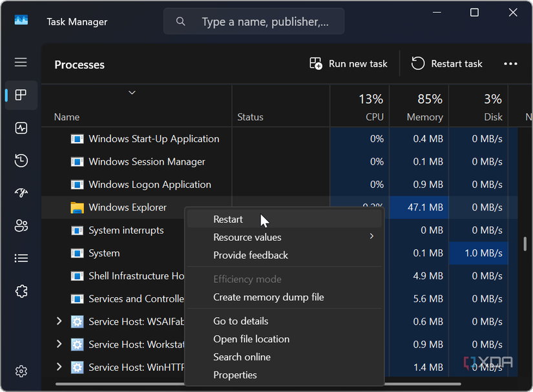Open the Users sidebar icon

tap(21, 225)
